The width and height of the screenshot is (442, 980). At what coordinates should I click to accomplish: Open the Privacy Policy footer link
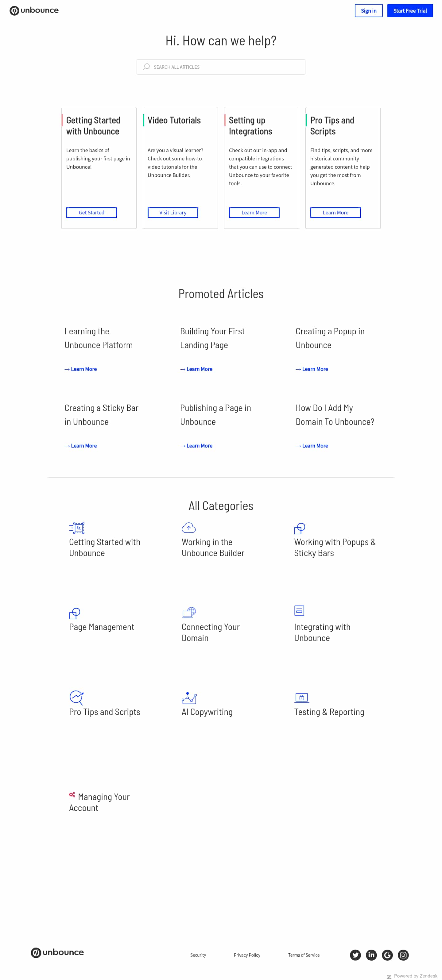[247, 955]
